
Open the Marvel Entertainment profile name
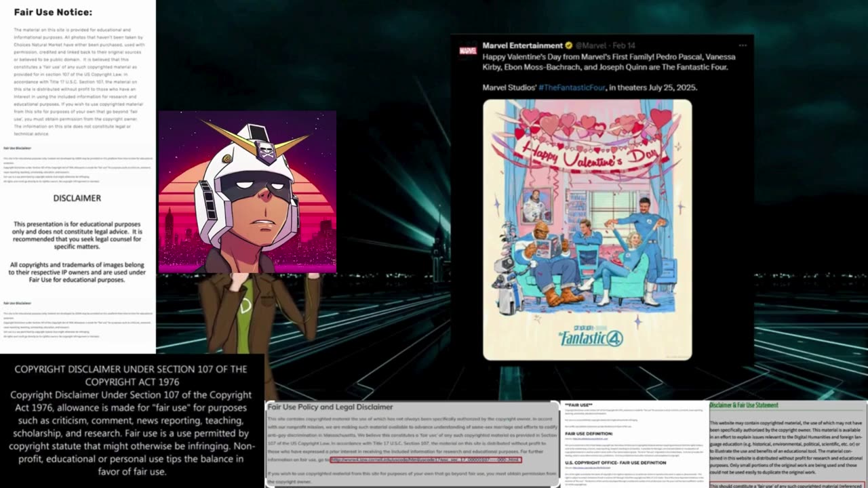click(x=522, y=45)
